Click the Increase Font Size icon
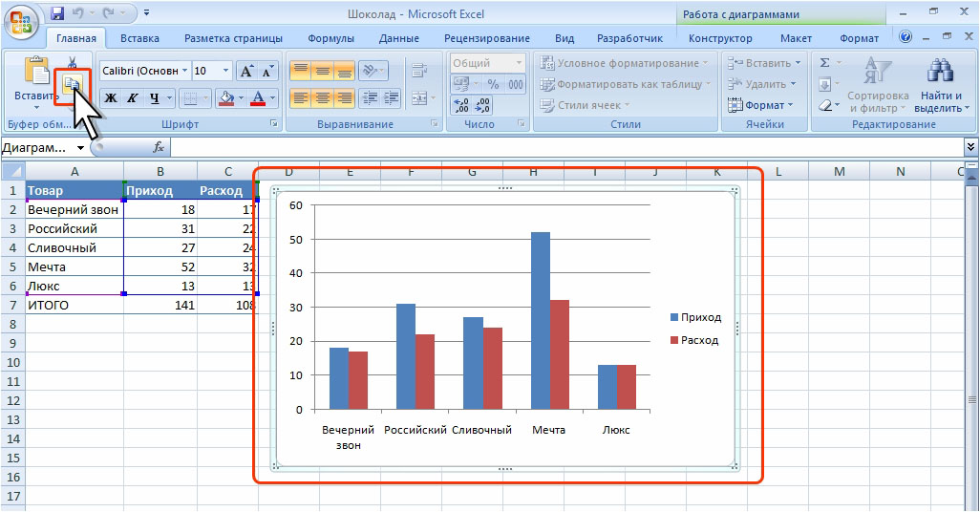 (246, 72)
